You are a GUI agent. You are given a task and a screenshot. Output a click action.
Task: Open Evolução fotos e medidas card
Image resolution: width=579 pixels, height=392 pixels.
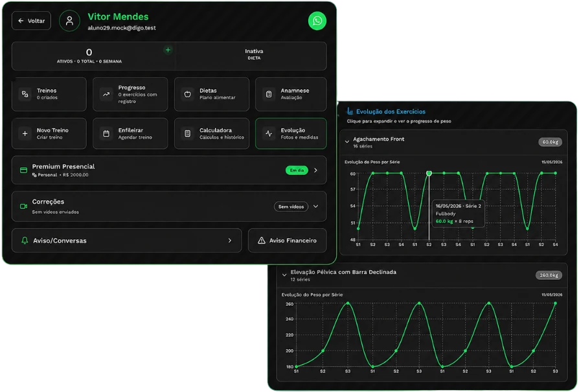pos(291,133)
